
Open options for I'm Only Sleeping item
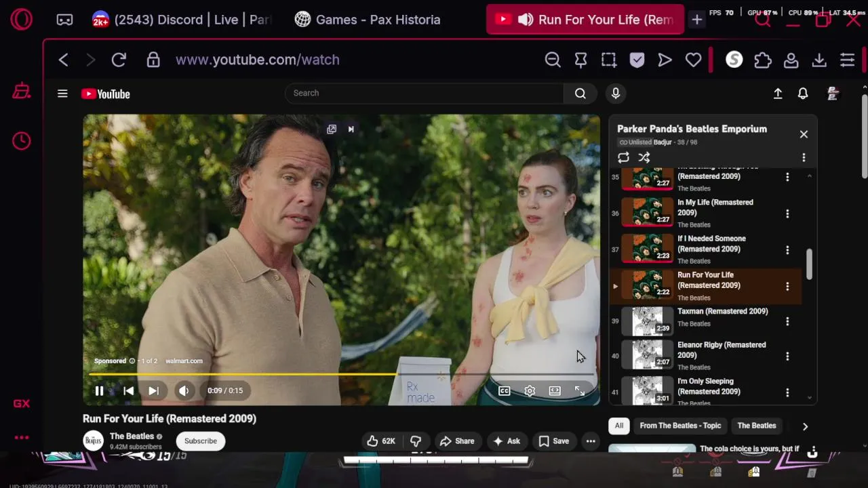787,392
